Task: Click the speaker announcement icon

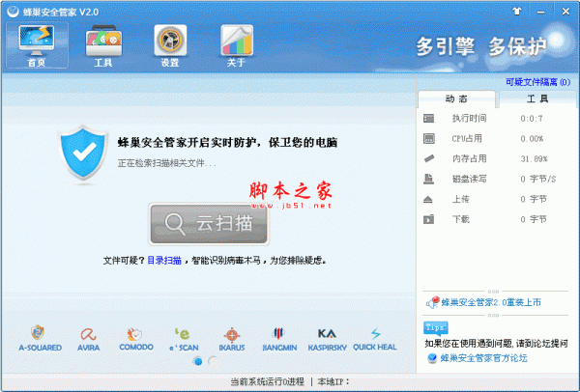Action: (x=432, y=302)
